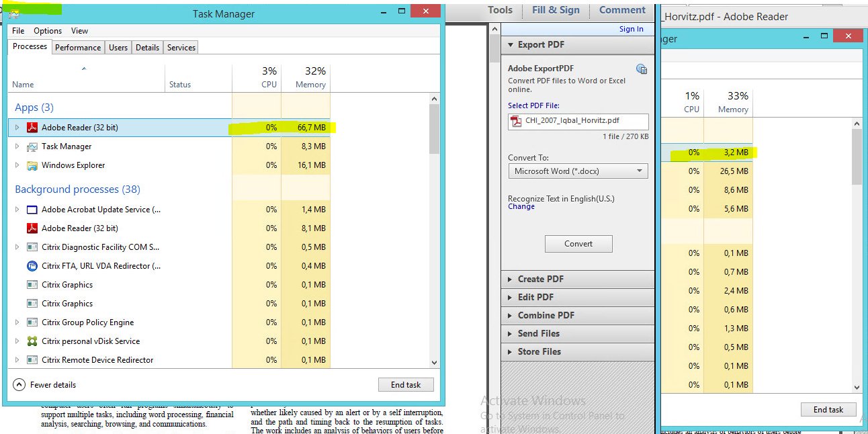Click the Convert button
This screenshot has width=868, height=434.
coord(578,244)
